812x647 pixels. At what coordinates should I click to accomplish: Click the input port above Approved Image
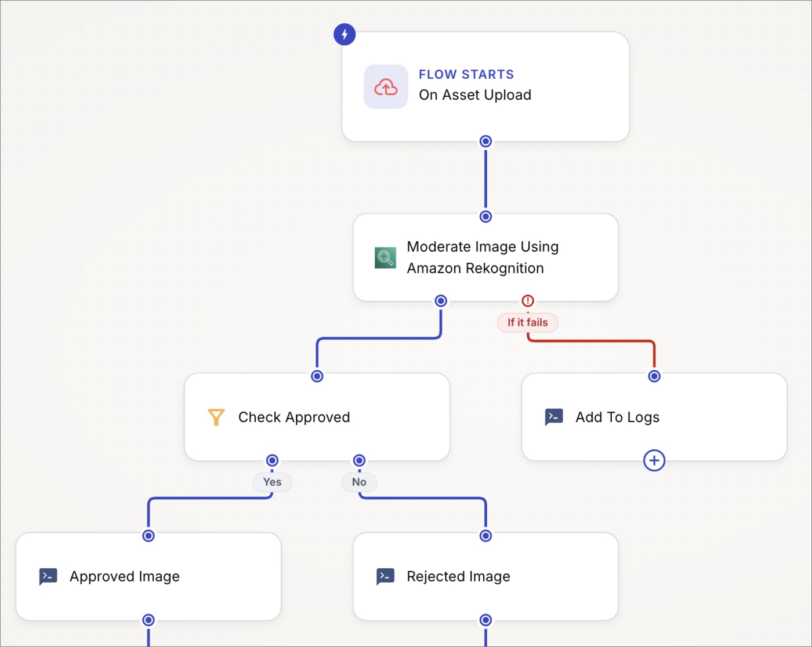coord(148,535)
